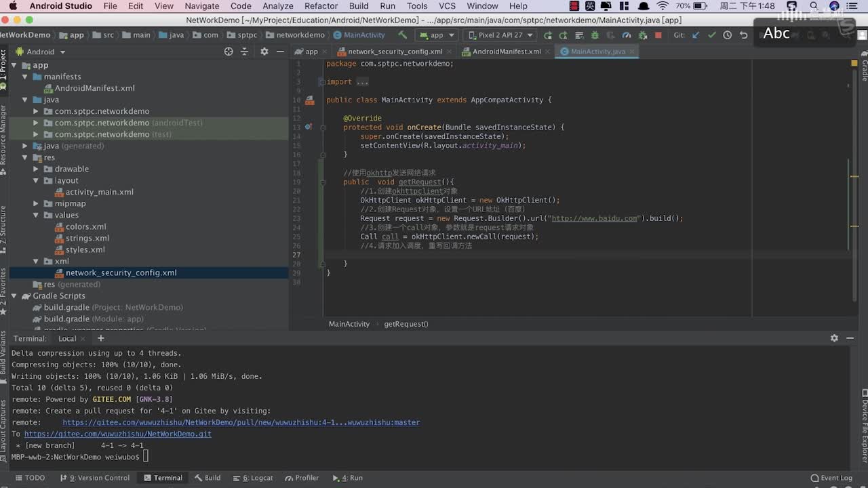Open the Pixel 2 API 27 device dropdown
Image resolution: width=868 pixels, height=488 pixels.
(501, 35)
